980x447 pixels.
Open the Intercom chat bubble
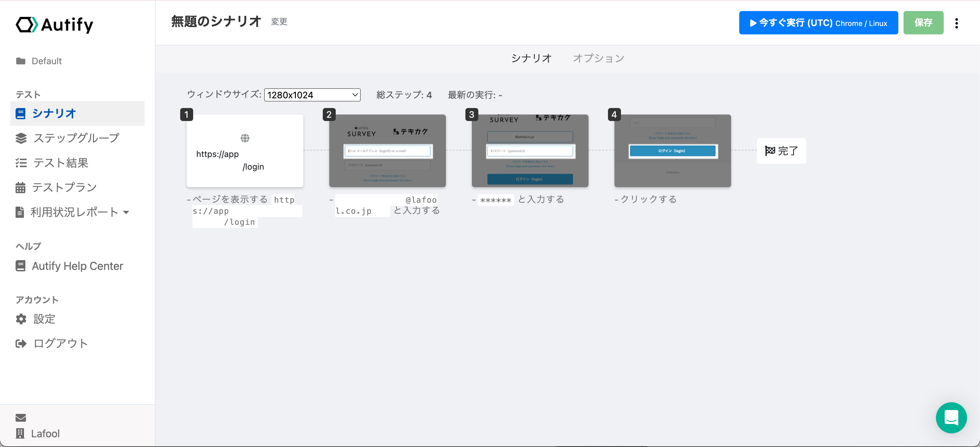coord(951,418)
